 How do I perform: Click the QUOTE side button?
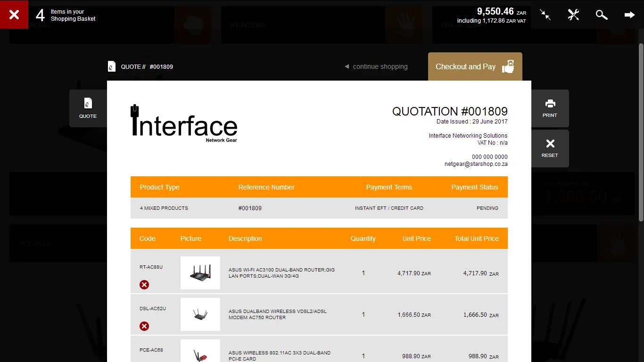pos(88,108)
